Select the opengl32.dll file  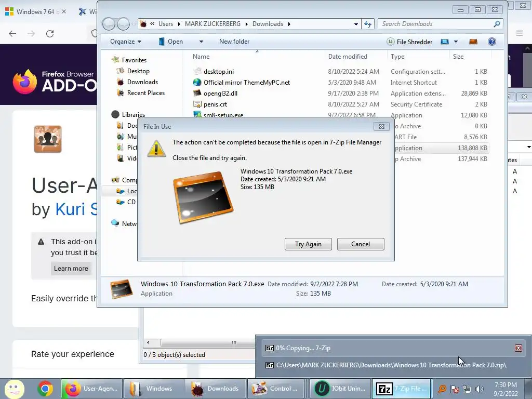[x=220, y=94]
